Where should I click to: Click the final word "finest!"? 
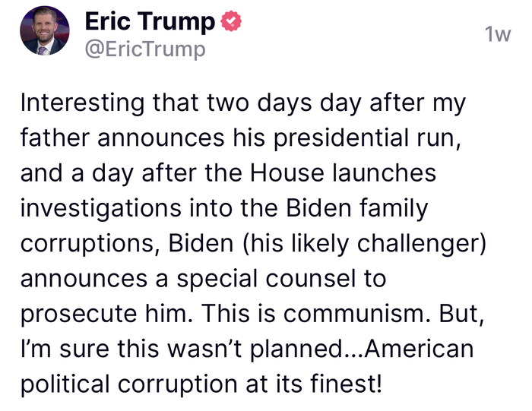coord(344,383)
